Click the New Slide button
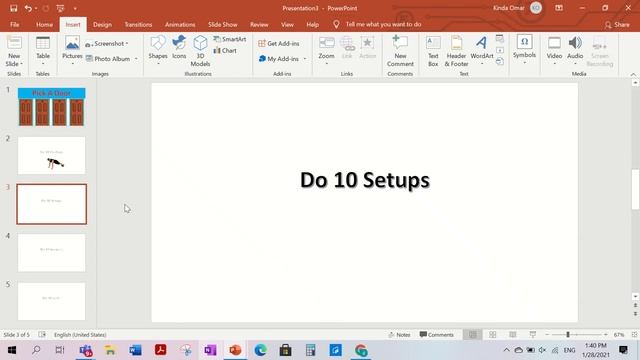 [x=14, y=51]
